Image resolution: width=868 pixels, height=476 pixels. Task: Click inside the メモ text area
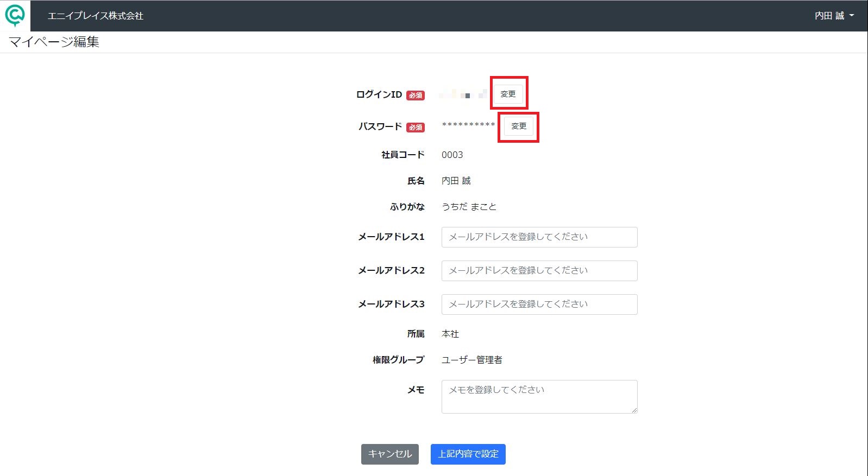pos(539,397)
